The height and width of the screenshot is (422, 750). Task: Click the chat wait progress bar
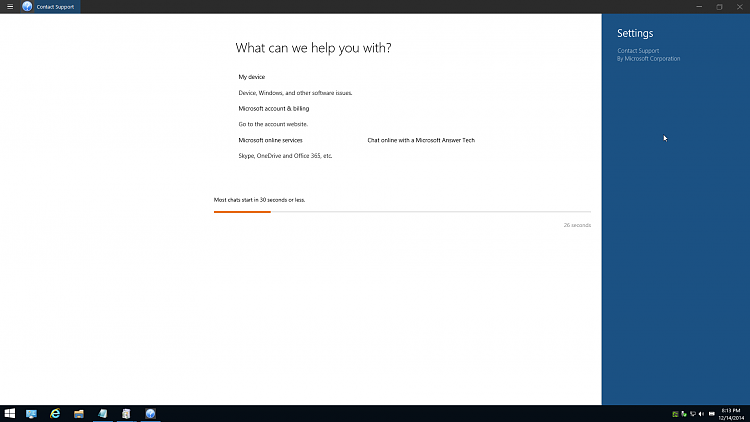pyautogui.click(x=402, y=211)
